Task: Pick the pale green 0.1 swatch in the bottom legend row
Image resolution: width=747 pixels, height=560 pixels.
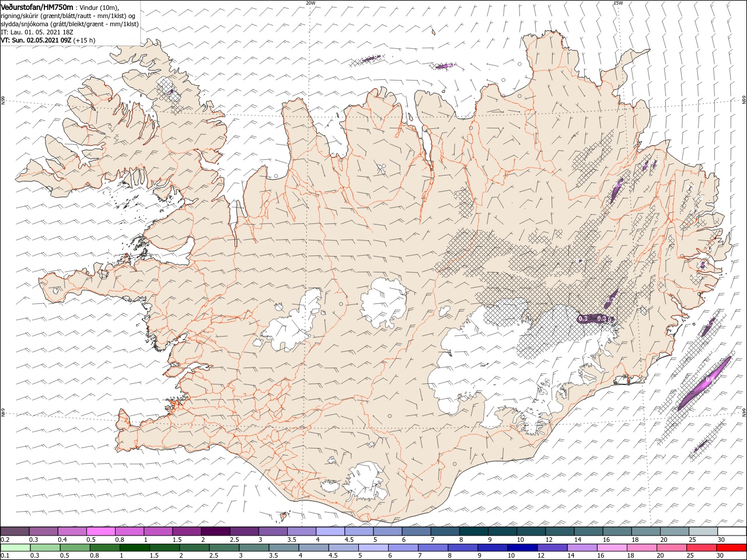Action: (16, 548)
